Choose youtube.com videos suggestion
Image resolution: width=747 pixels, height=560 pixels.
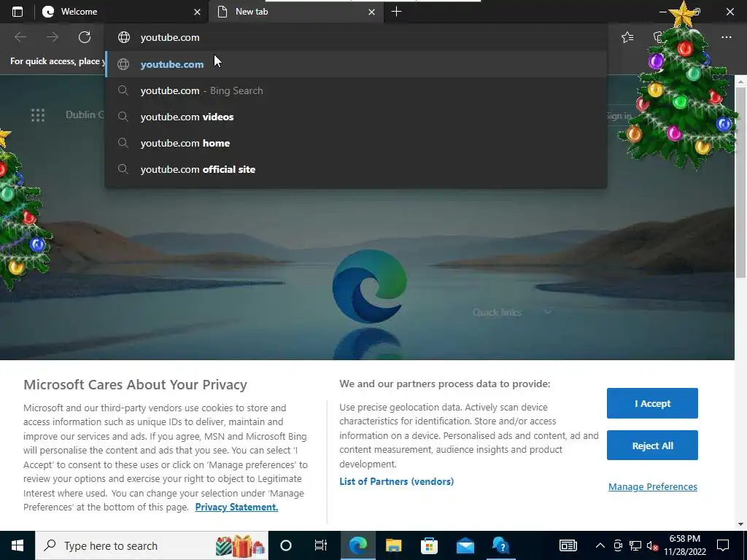click(355, 117)
